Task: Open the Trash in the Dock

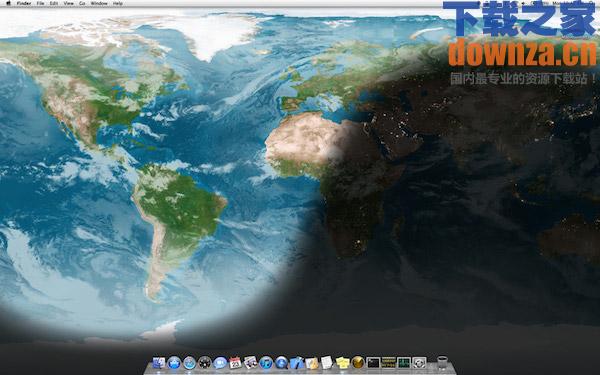Action: coord(442,362)
